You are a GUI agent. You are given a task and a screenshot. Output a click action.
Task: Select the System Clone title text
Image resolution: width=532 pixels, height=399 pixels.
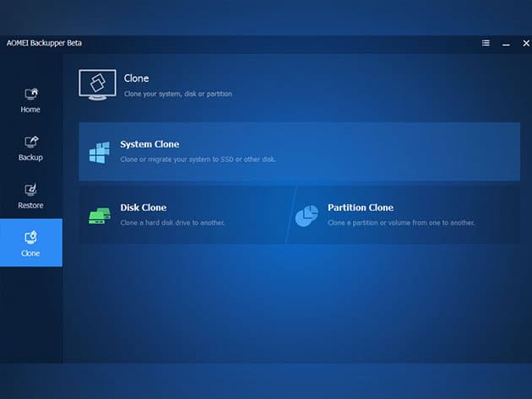tap(149, 144)
